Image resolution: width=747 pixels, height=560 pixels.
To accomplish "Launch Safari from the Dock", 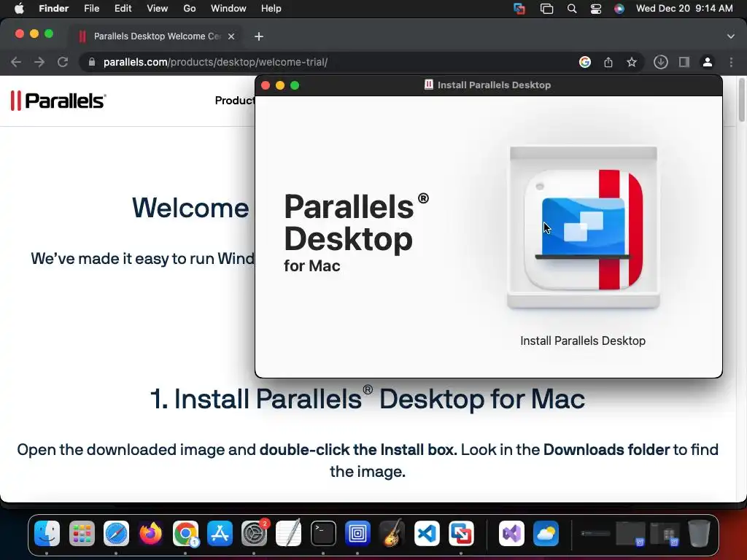I will pyautogui.click(x=116, y=533).
